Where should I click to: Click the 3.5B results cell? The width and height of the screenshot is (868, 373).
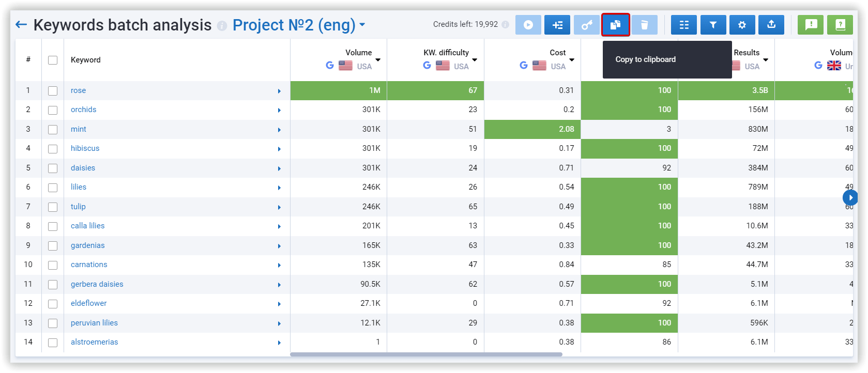point(726,90)
